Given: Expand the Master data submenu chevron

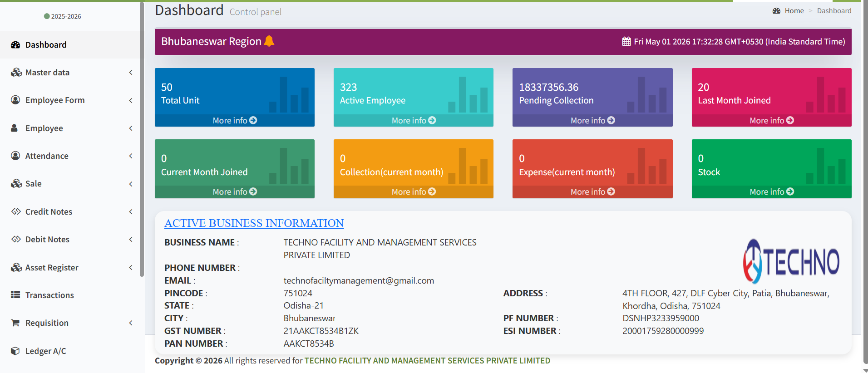Looking at the screenshot, I should pyautogui.click(x=131, y=73).
